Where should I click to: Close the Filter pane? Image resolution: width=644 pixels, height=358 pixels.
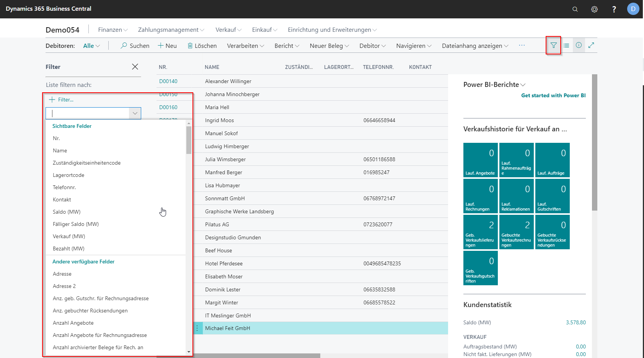[x=135, y=67]
